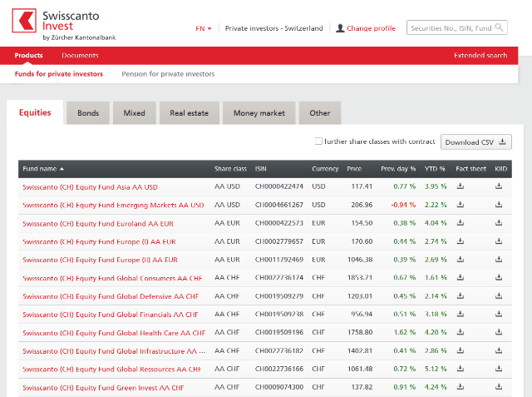Tick further share classes with contract checkbox
Screen dimensions: 532x397
point(318,141)
